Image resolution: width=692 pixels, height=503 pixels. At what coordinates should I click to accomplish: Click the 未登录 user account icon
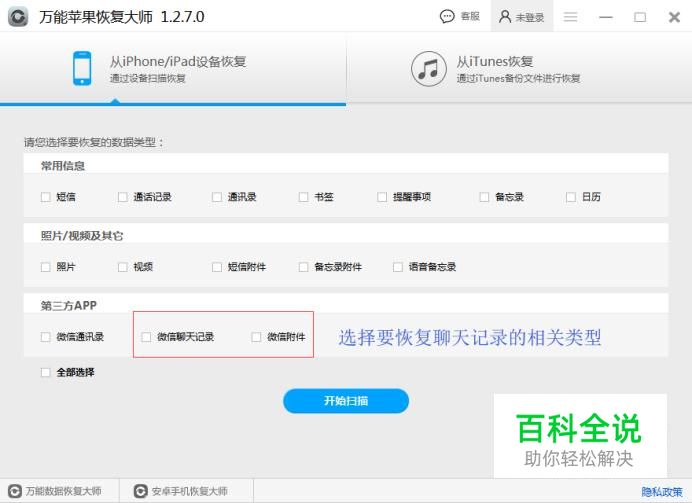pyautogui.click(x=505, y=17)
